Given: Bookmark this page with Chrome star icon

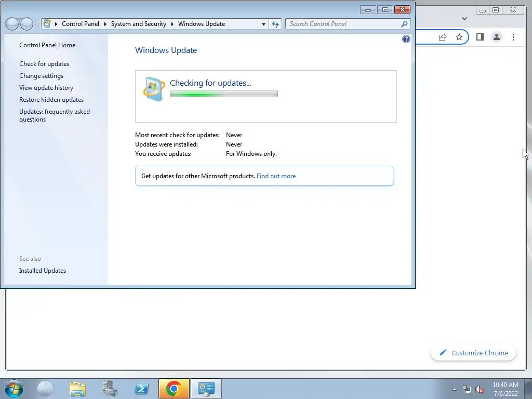Looking at the screenshot, I should (x=459, y=37).
